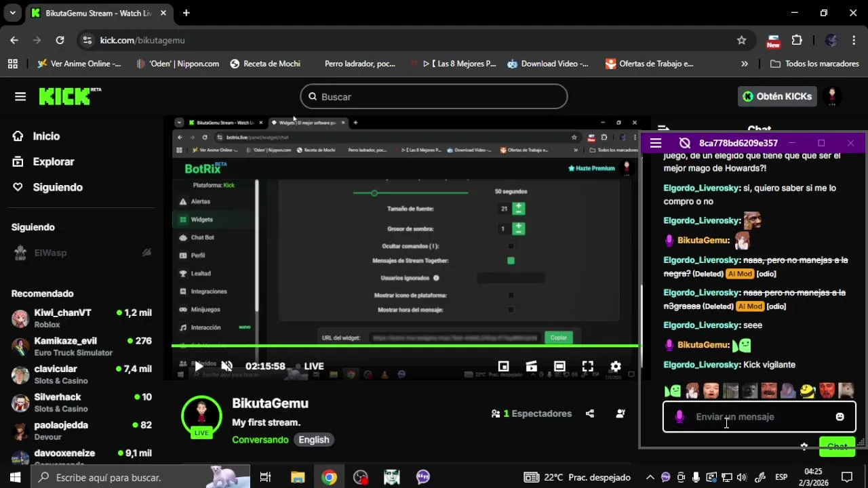Share the BikutaGemu stream

point(590,413)
